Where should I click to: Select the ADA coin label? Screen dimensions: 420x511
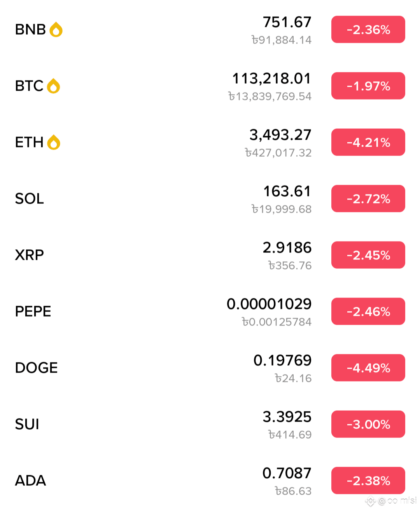30,481
